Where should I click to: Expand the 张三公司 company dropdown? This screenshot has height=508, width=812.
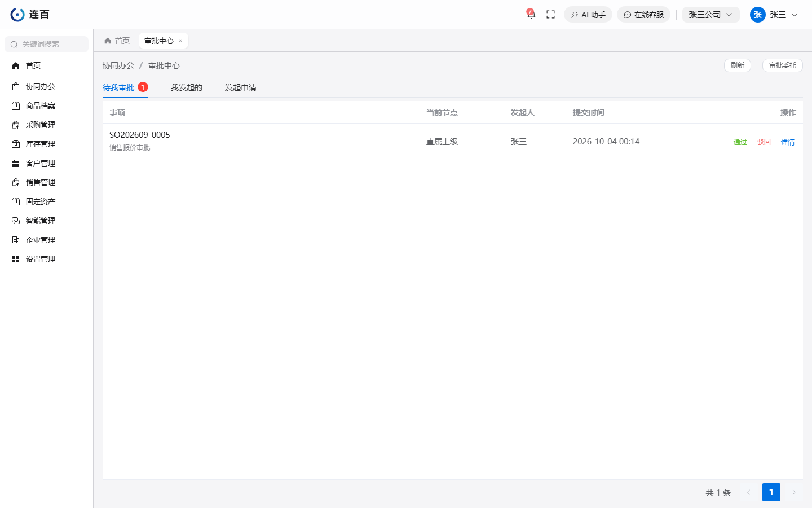click(710, 15)
